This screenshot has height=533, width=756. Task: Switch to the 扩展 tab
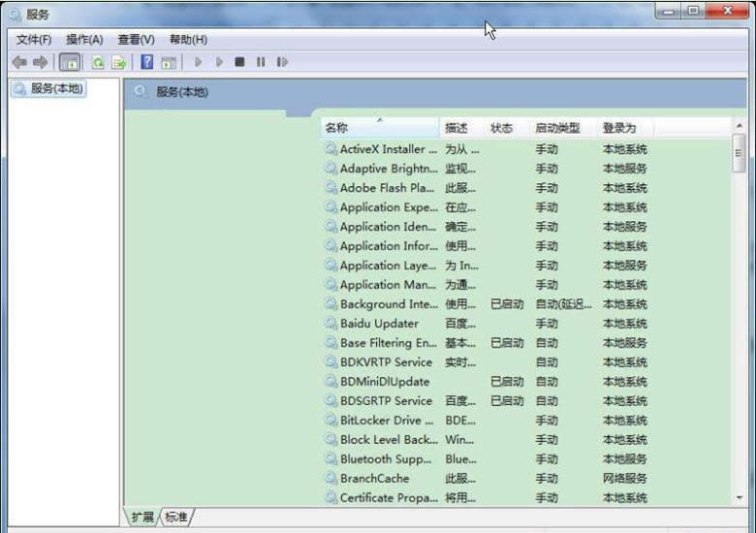tap(142, 517)
